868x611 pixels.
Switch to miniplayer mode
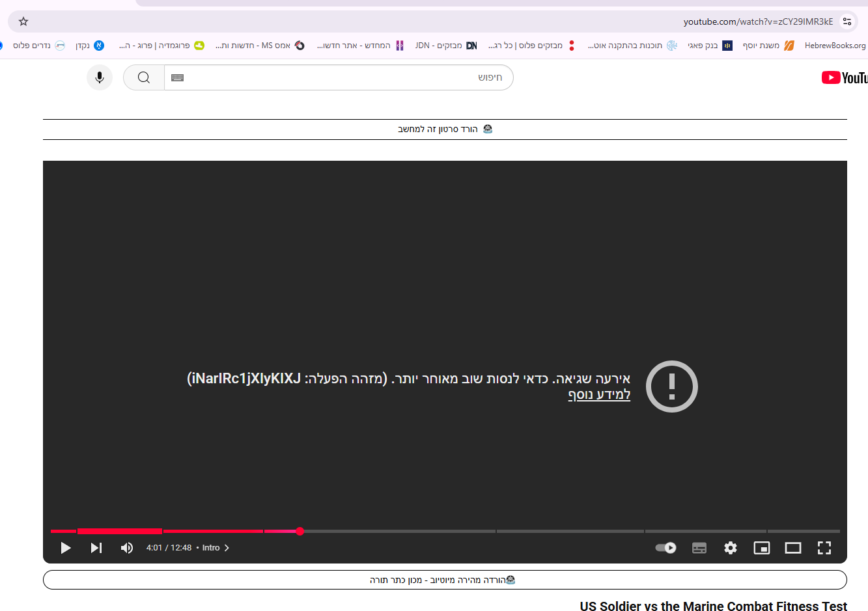point(762,548)
